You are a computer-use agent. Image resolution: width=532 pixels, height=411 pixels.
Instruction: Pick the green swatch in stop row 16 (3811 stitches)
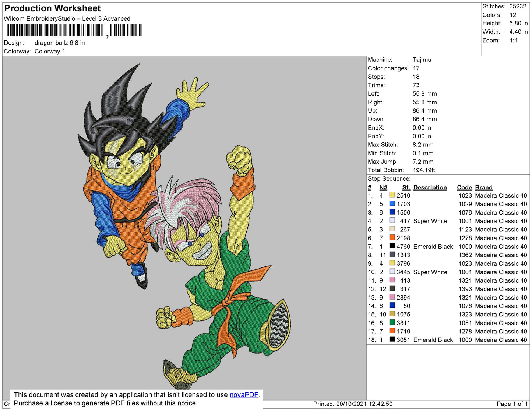pos(392,323)
